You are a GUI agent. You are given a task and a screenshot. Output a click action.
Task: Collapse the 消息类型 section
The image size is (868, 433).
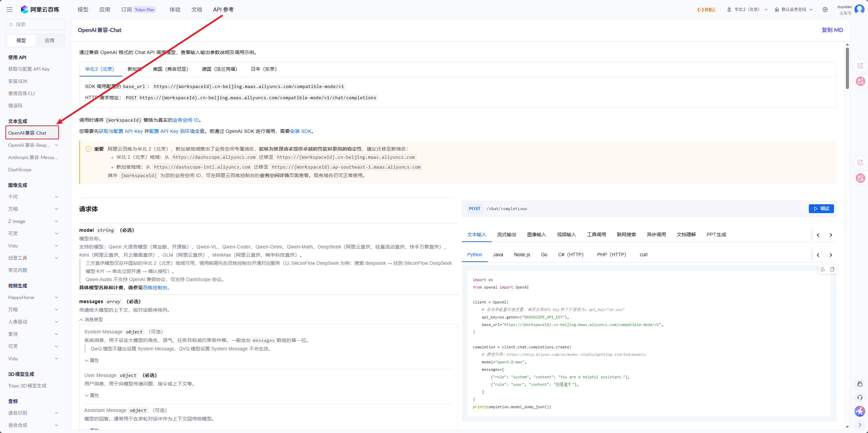pyautogui.click(x=91, y=319)
